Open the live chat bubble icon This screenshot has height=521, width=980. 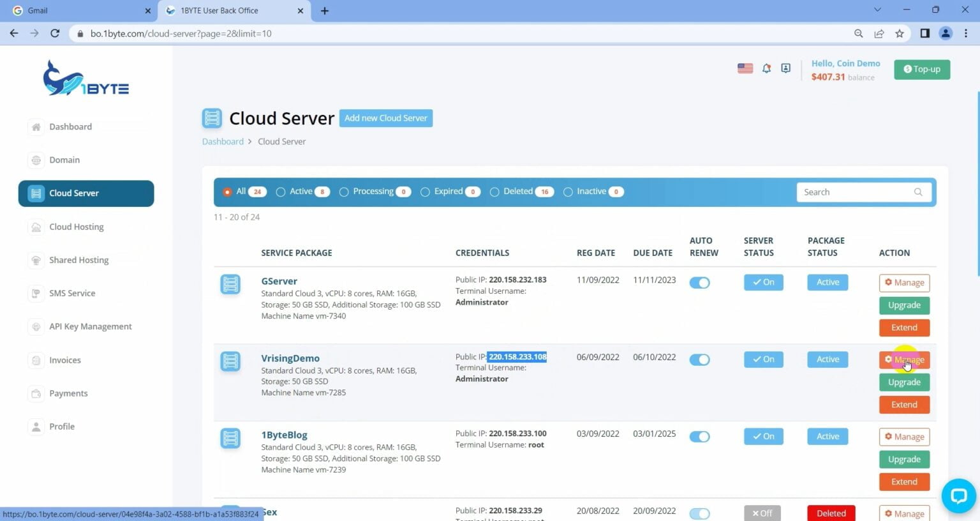(959, 495)
